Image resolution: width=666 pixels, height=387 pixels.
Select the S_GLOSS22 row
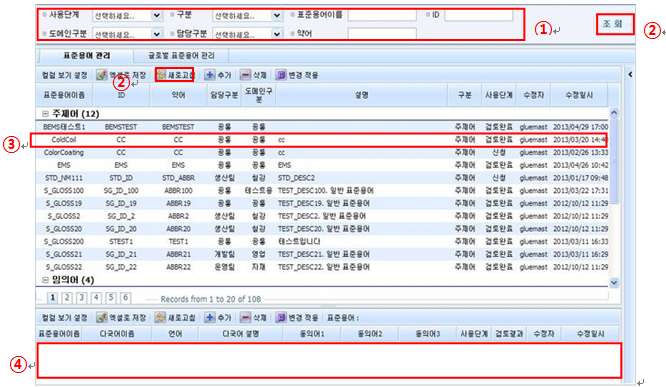(x=322, y=267)
